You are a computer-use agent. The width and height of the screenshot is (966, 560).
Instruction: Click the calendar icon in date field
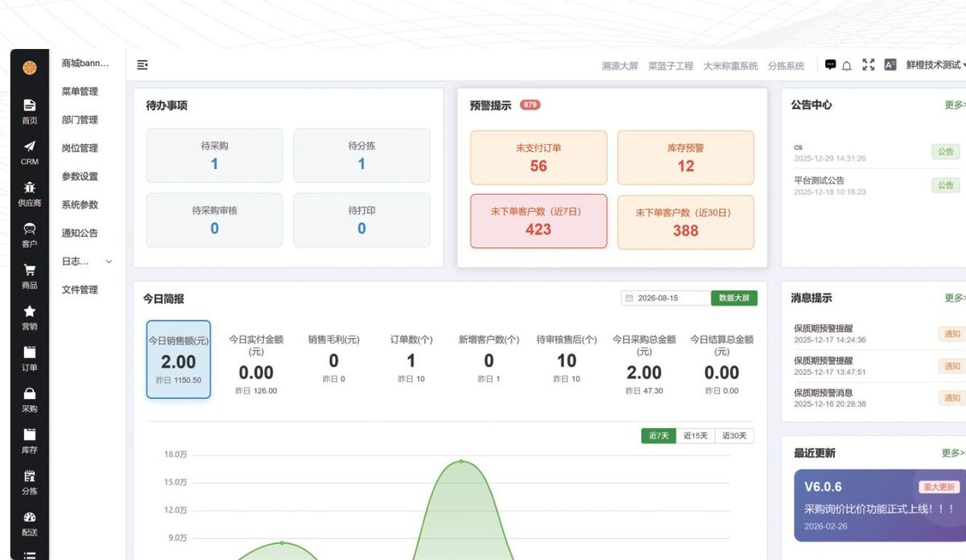[x=629, y=298]
